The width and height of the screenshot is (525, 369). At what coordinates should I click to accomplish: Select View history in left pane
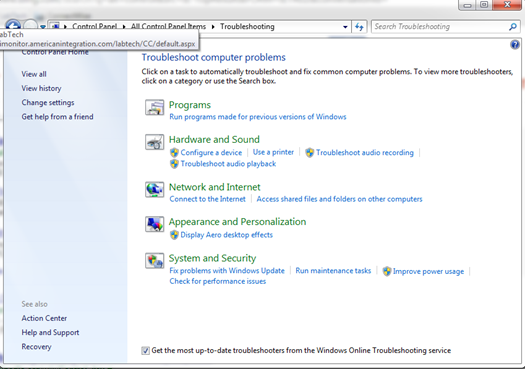[x=42, y=88]
